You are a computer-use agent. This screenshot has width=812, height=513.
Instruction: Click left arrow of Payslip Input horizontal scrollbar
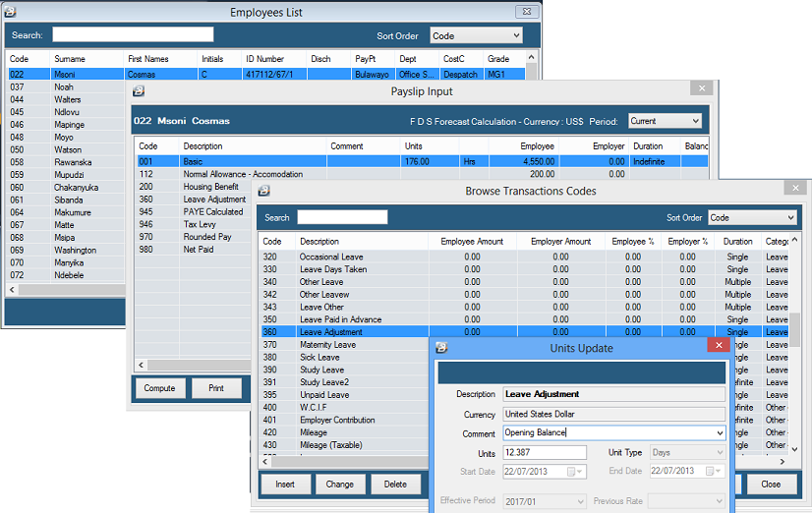[x=141, y=365]
